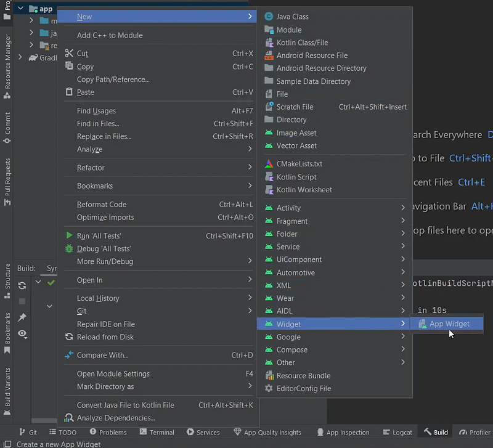
Task: Expand the Gradle Scripts tree node
Action: [x=20, y=57]
